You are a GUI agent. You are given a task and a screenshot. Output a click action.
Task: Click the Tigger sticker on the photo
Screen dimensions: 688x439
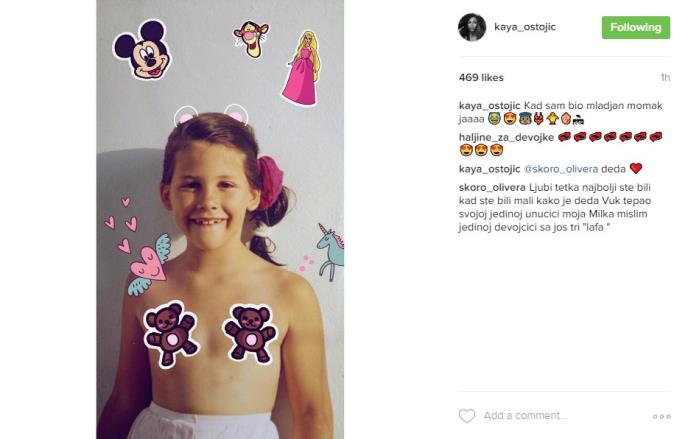[x=251, y=39]
